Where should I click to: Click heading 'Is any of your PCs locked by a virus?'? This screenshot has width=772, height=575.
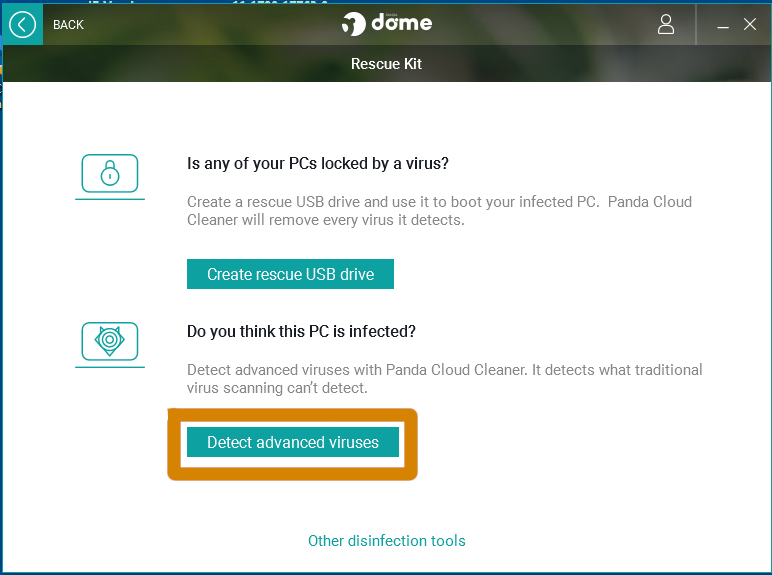coord(318,163)
